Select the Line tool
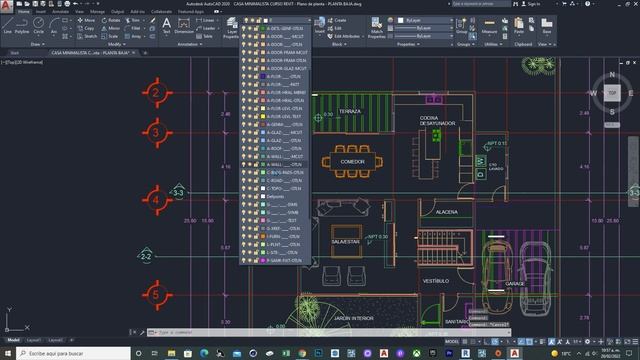Viewport: 640px width, 360px height. (x=8, y=25)
